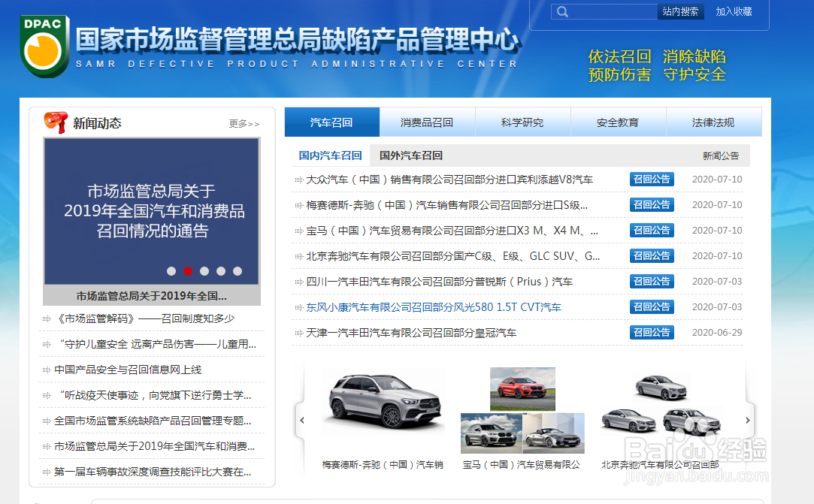Switch to 法律法规 tab
The width and height of the screenshot is (814, 504).
pos(713,122)
